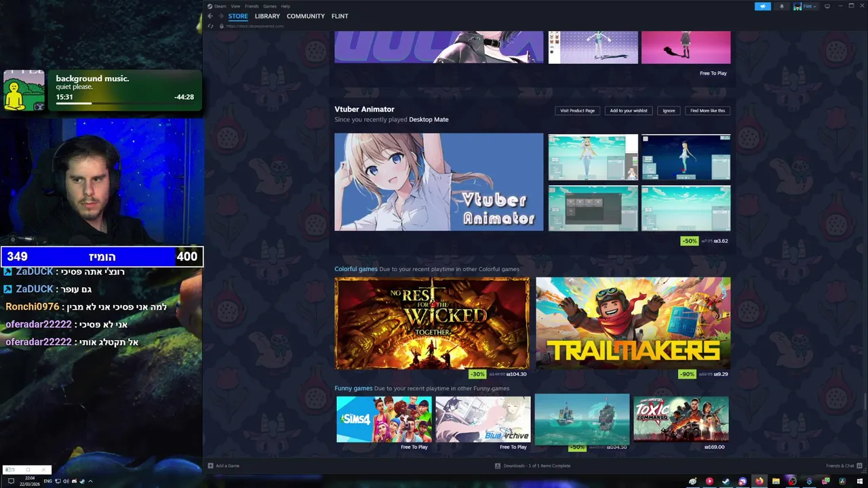Click the Toxic Commando 169.00 price
Screen dimensions: 868x488
pos(715,447)
